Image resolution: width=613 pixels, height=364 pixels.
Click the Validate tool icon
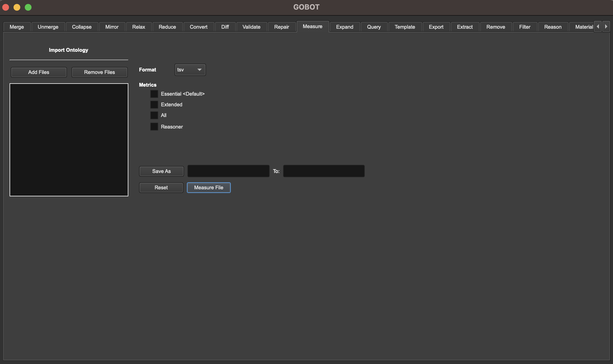point(251,27)
